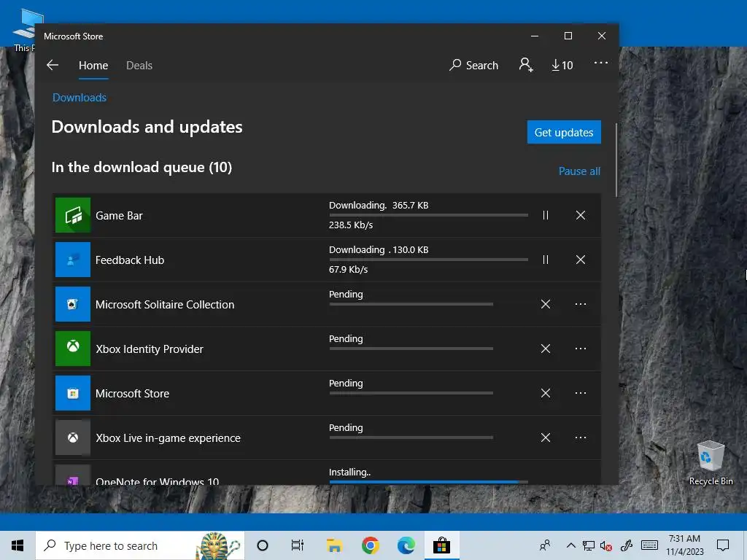Screen dimensions: 747x560
Task: Open the See more menu in header
Action: (601, 63)
